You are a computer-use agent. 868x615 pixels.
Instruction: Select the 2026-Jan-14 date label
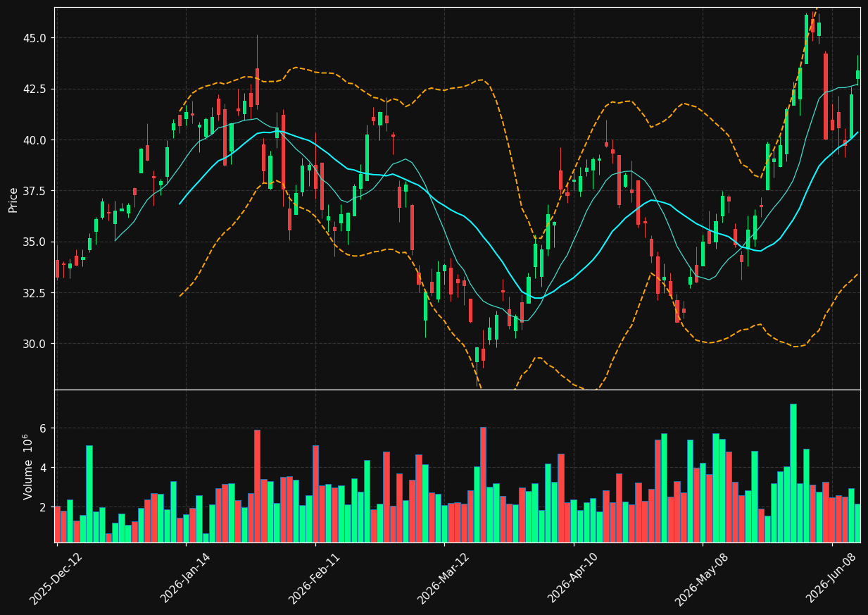(x=185, y=578)
